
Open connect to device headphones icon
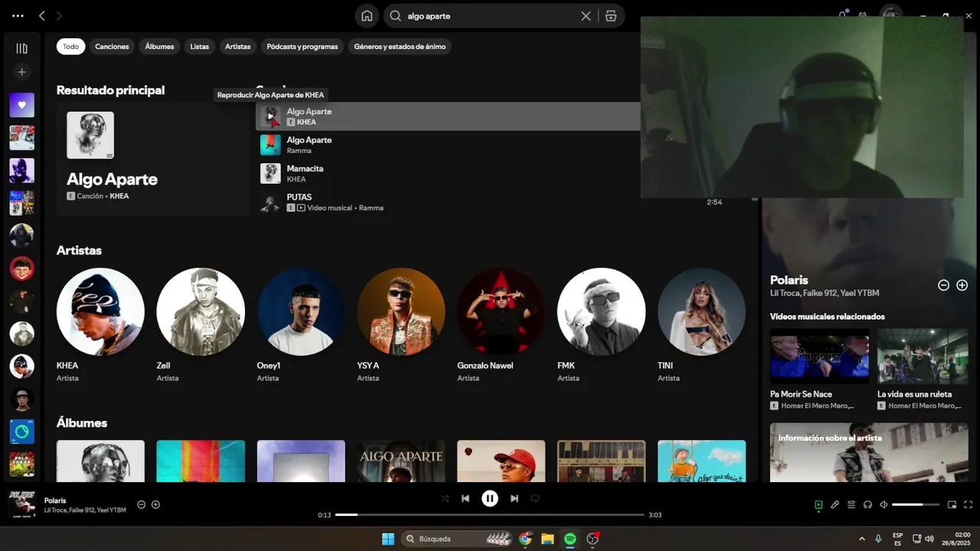tap(867, 504)
